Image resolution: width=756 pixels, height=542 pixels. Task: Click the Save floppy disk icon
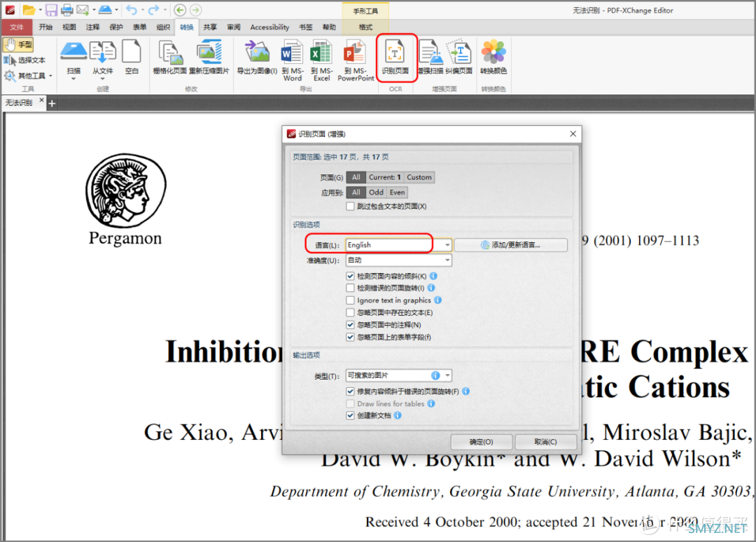[51, 10]
